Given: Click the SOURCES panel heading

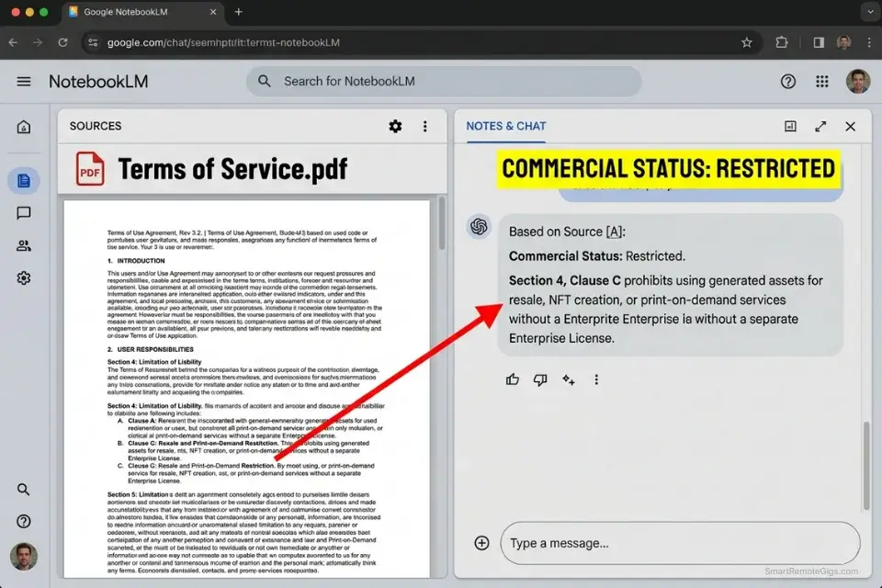Looking at the screenshot, I should pos(96,126).
